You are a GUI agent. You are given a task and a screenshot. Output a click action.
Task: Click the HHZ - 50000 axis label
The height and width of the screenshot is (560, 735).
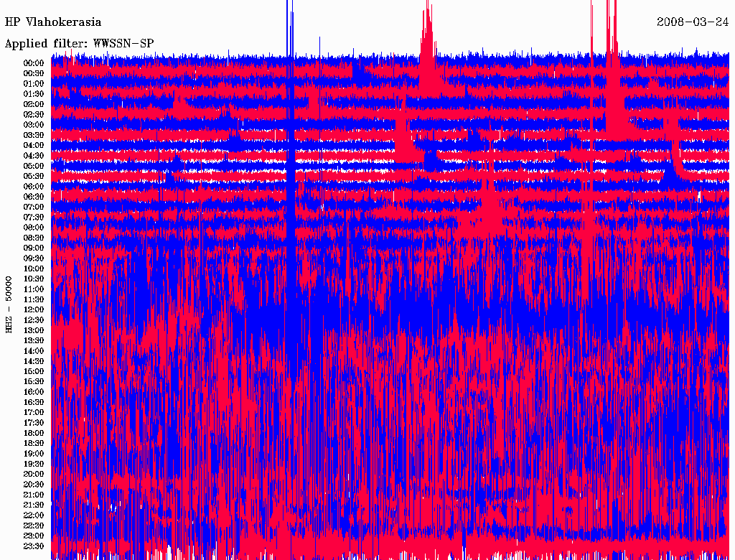coord(9,304)
